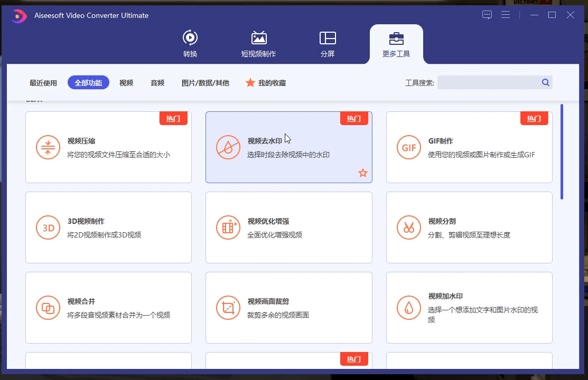Image resolution: width=588 pixels, height=380 pixels.
Task: Click the 视频压缩 compress icon
Action: pos(48,147)
